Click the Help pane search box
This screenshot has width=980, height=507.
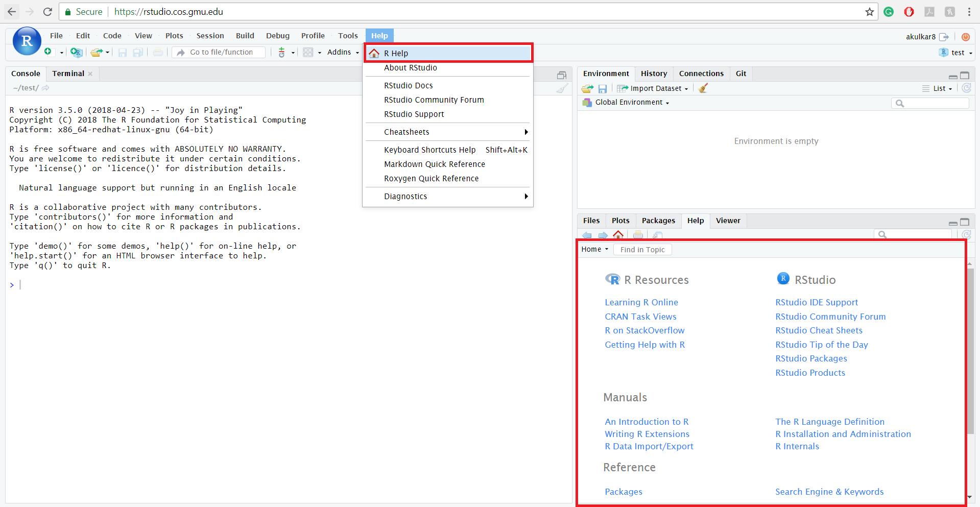(913, 235)
